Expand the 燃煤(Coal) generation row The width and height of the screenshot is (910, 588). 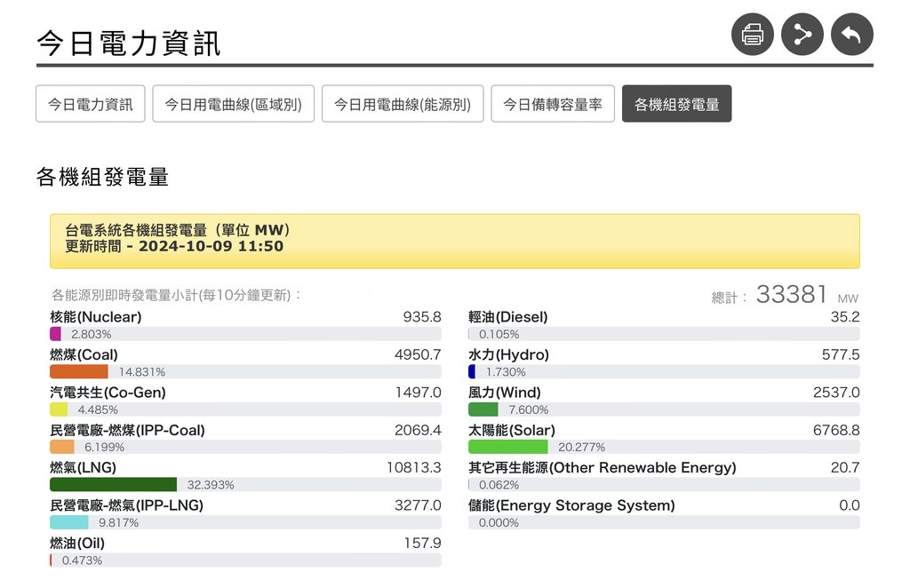point(84,355)
